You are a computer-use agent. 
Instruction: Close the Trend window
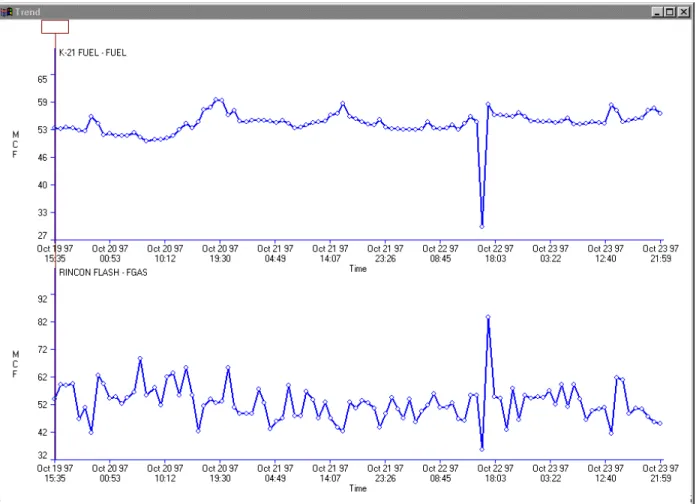683,12
